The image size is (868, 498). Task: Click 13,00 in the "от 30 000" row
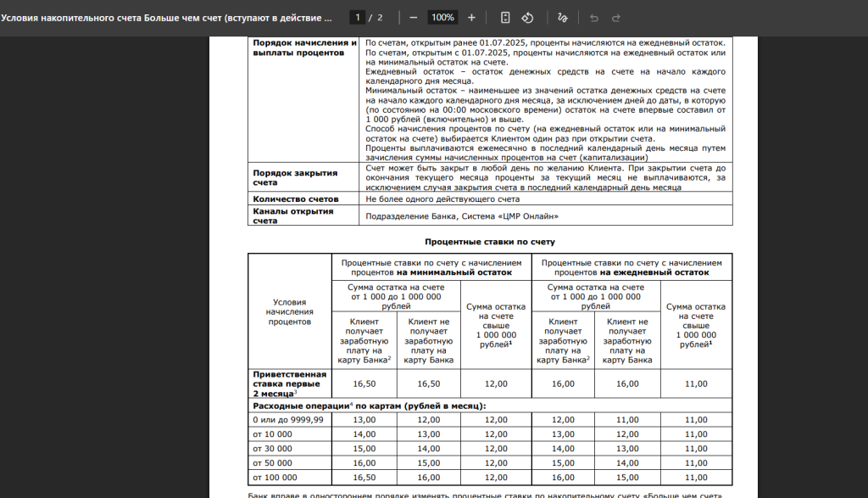pos(627,449)
